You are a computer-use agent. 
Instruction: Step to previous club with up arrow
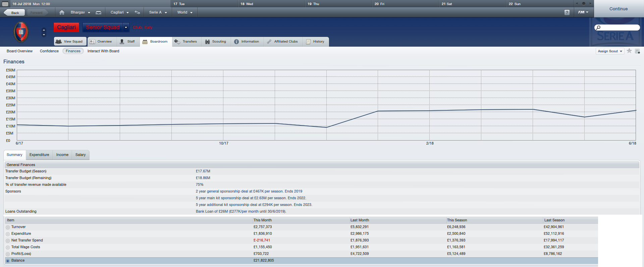click(44, 30)
